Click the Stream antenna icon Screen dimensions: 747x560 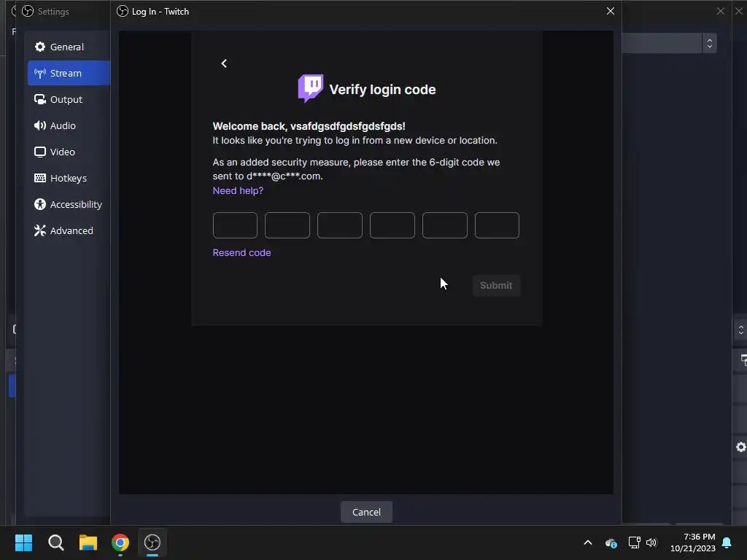[x=40, y=74]
